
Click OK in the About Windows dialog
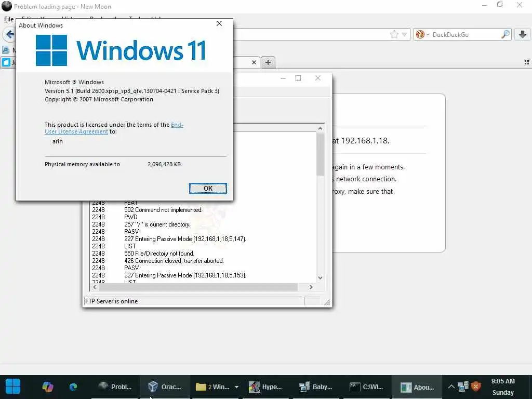click(208, 188)
